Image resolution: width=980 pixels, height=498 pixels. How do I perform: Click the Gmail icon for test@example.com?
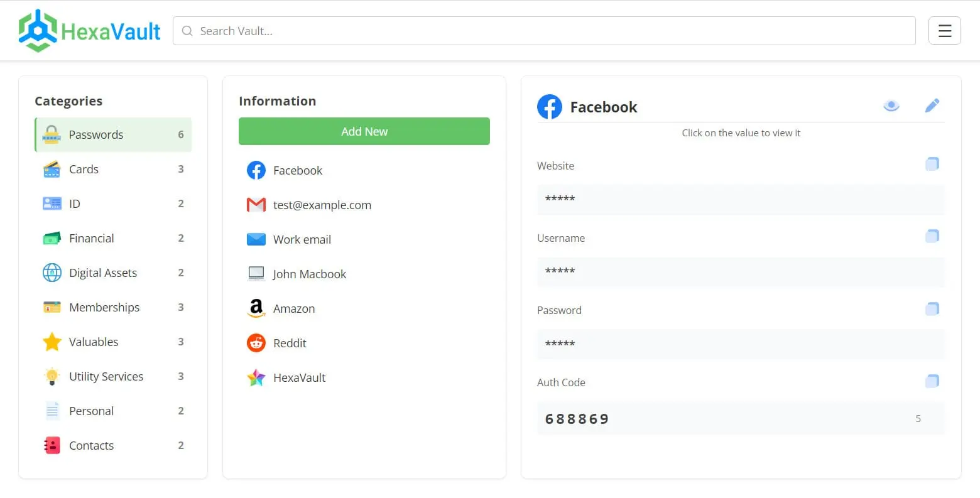click(x=256, y=205)
